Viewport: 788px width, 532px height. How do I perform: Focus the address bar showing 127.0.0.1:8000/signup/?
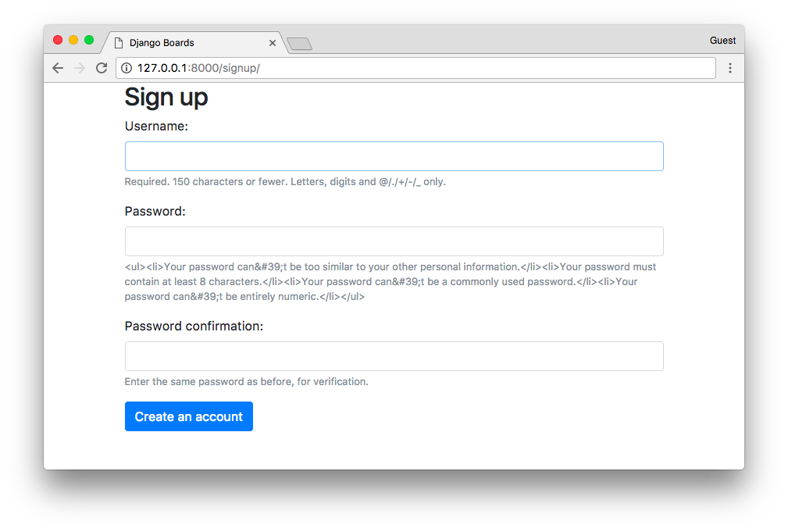[x=415, y=68]
